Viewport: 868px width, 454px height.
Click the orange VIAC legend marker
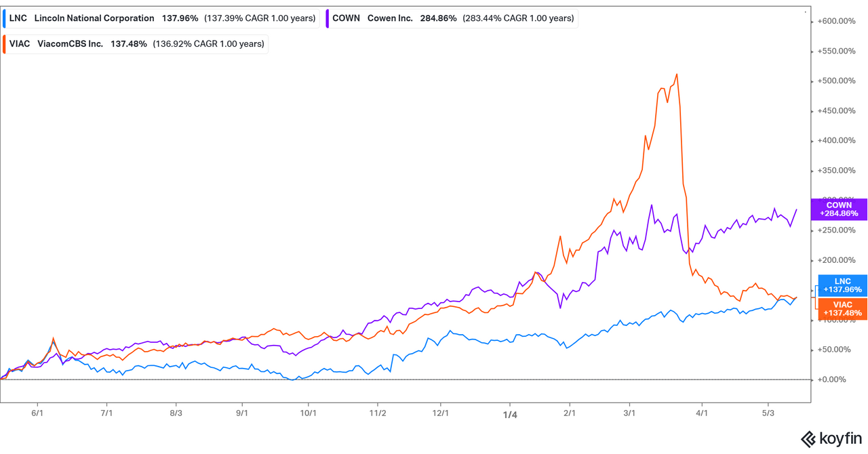[x=6, y=43]
